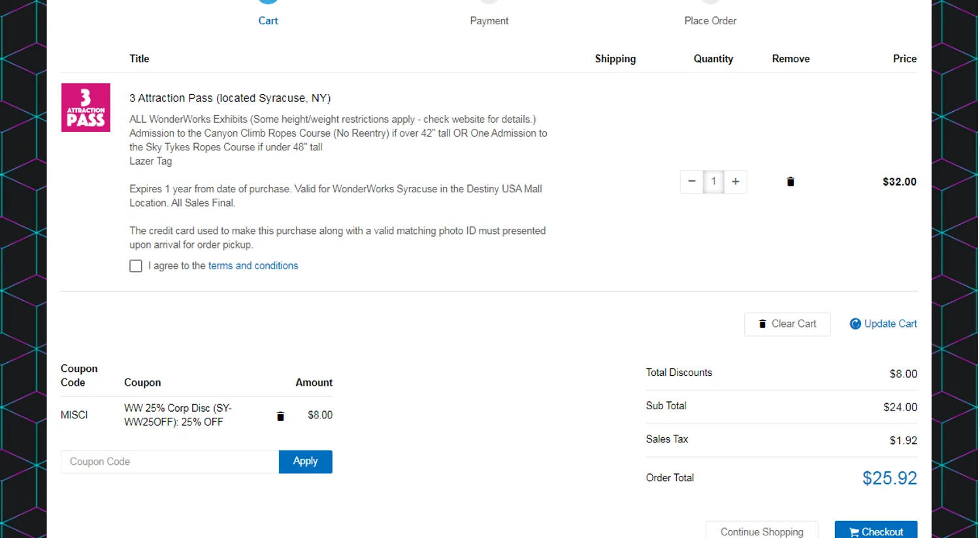This screenshot has width=980, height=538.
Task: Click Continue Shopping
Action: pos(762,531)
